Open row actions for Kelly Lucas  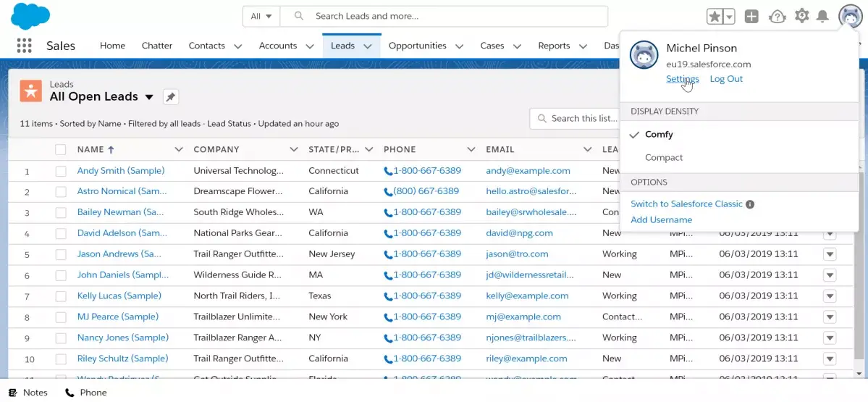[x=829, y=296]
